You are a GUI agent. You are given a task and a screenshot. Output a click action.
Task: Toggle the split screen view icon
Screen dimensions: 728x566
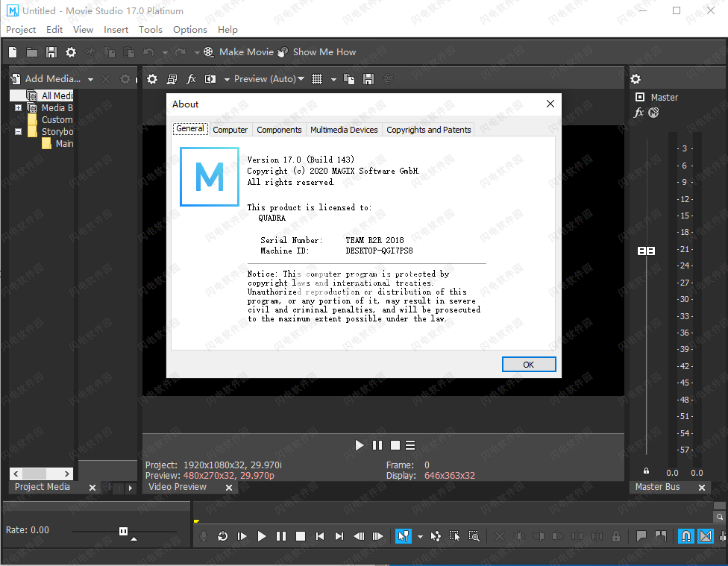210,79
